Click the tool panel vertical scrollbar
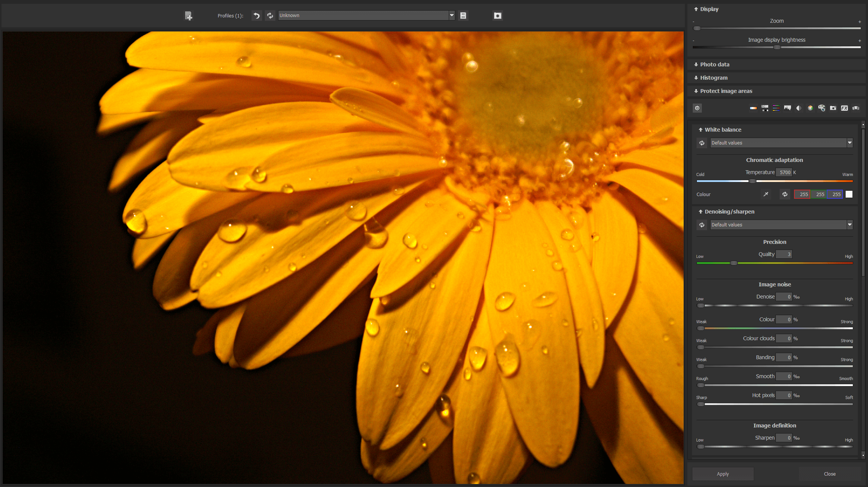Viewport: 868px width, 487px height. point(863,203)
